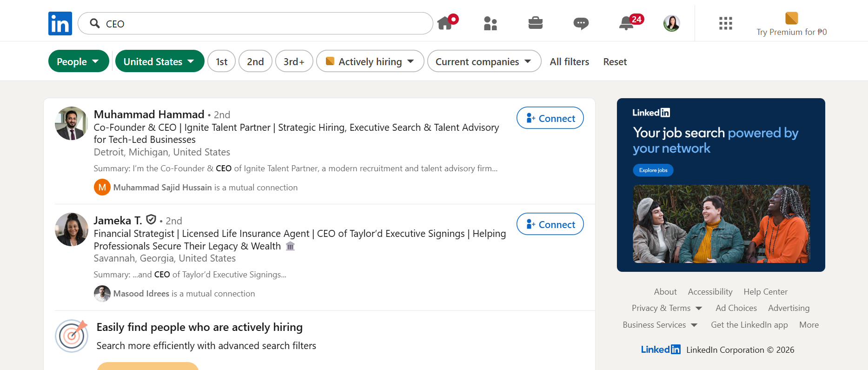Click the LinkedIn logo in the ad
Viewport: 868px width, 370px height.
click(x=651, y=113)
